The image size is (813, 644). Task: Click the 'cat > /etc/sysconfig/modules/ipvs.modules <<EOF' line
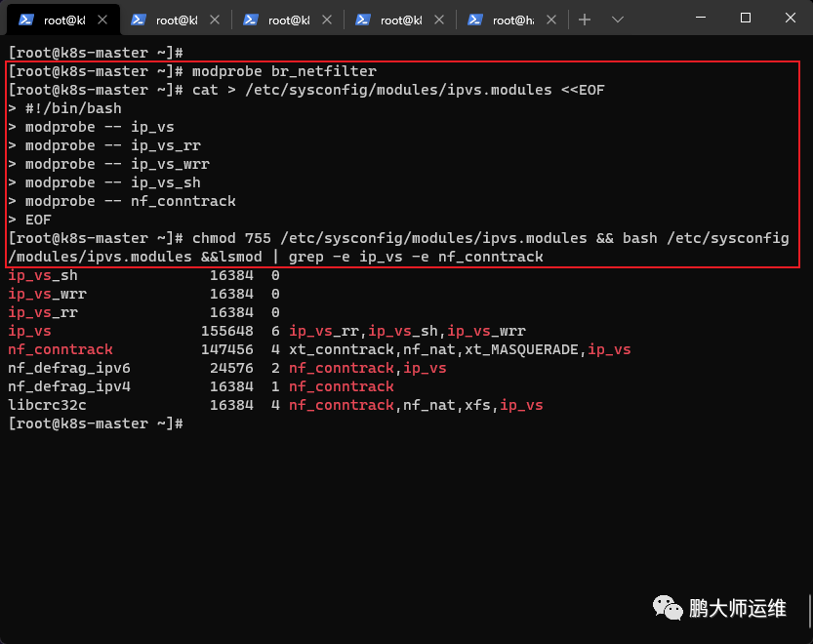click(306, 90)
